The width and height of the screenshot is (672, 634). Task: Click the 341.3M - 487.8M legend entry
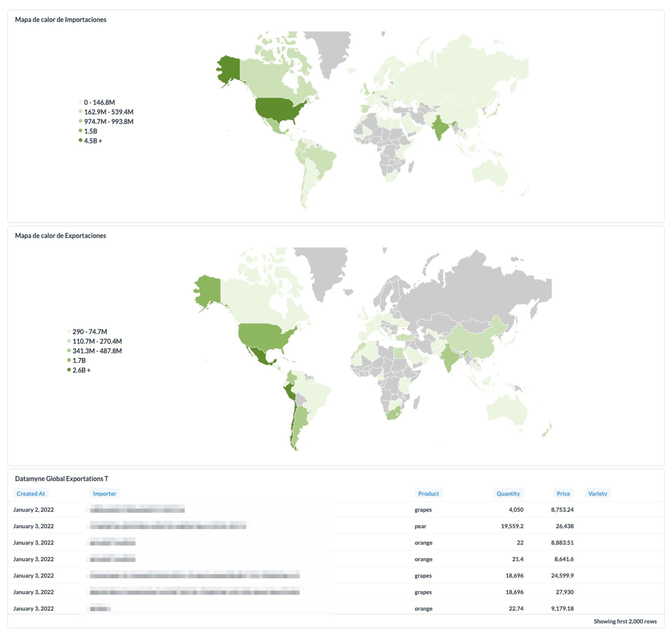point(97,351)
